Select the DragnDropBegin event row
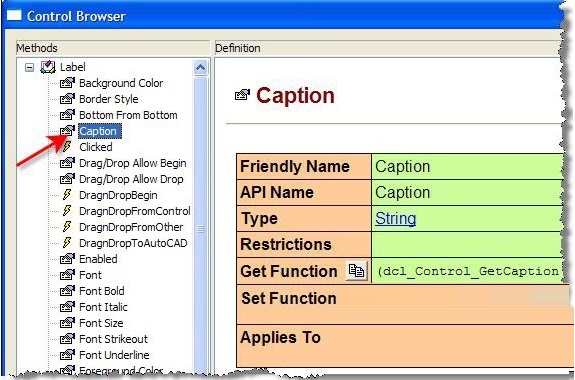Image resolution: width=575 pixels, height=380 pixels. pyautogui.click(x=118, y=195)
